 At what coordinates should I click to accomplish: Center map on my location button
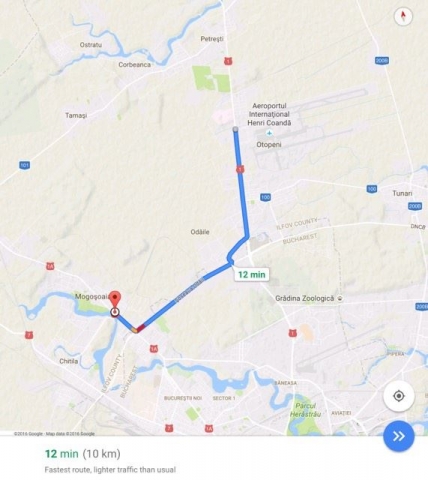coord(399,396)
